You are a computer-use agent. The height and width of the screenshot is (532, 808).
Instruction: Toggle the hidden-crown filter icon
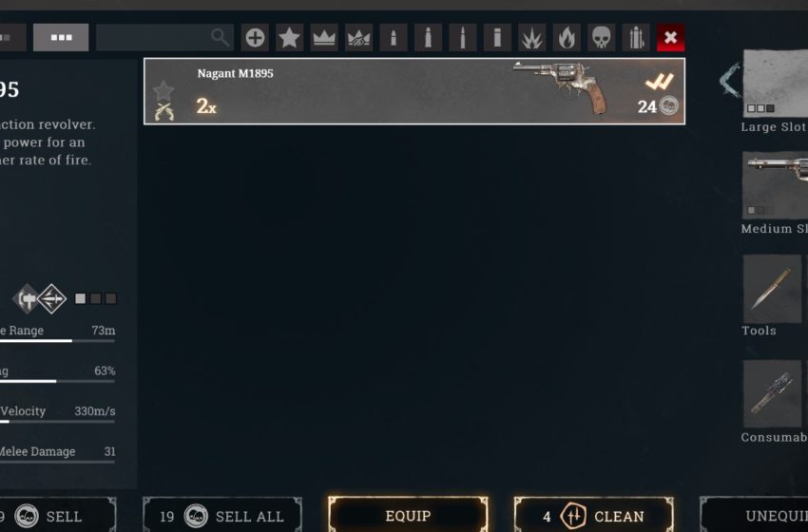pos(358,38)
